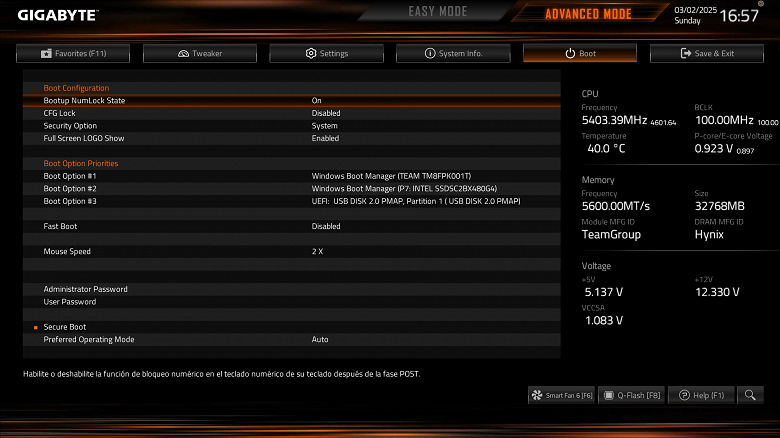Viewport: 780px width, 438px height.
Task: Toggle Fast Boot Disabled value
Action: pyautogui.click(x=326, y=226)
